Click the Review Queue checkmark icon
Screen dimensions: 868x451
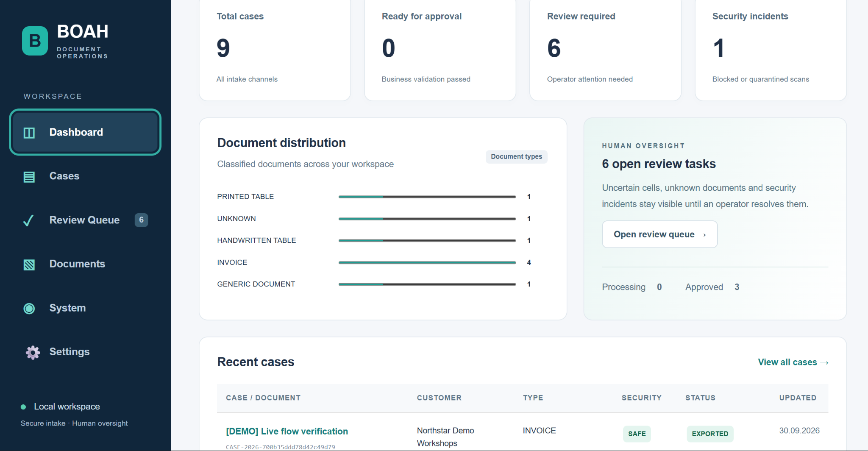28,220
